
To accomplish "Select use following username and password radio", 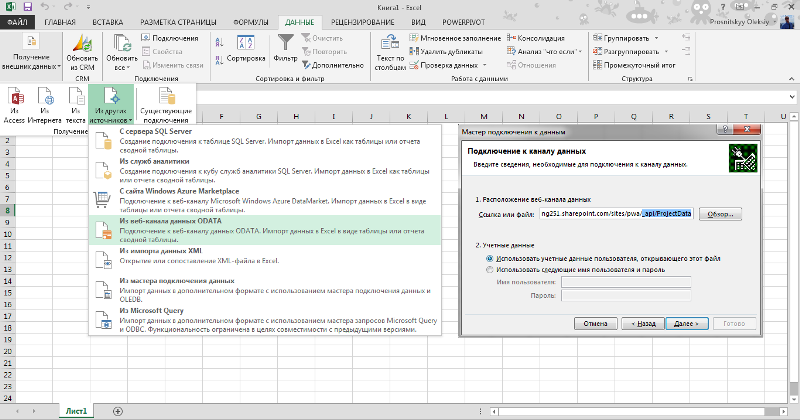I will tap(490, 270).
